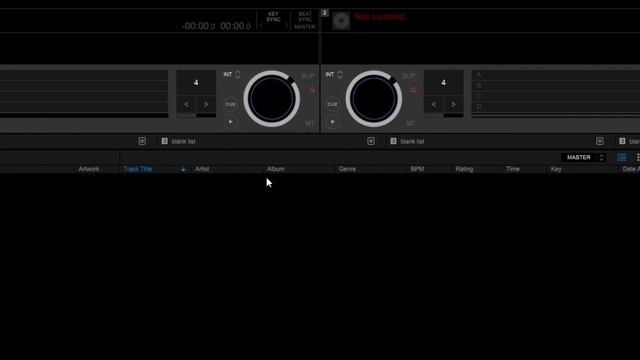
Task: Open the MASTER dropdown above track list
Action: [584, 158]
